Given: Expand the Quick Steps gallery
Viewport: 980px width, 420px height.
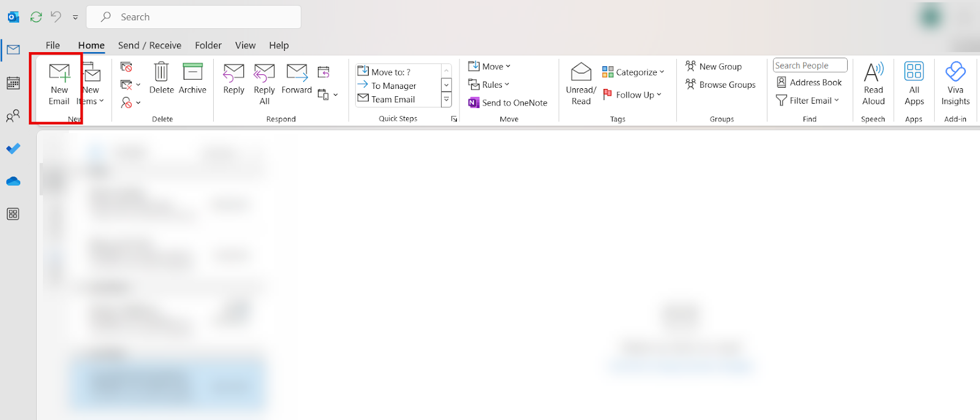Looking at the screenshot, I should (447, 99).
